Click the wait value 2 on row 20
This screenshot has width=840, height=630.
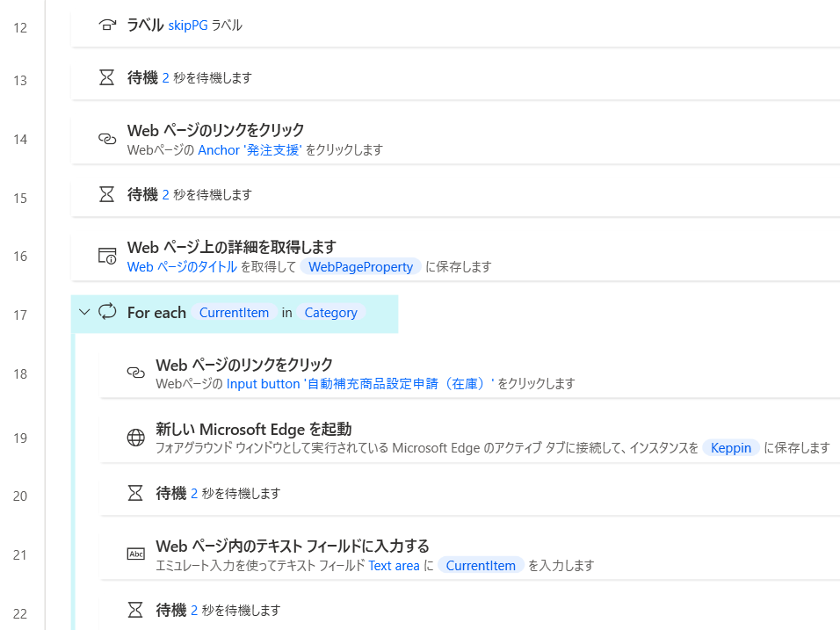pyautogui.click(x=194, y=494)
